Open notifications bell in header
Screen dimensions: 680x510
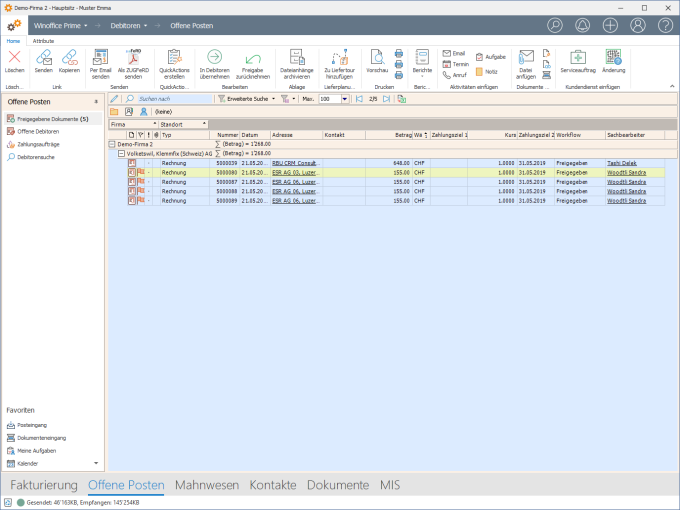click(x=582, y=25)
